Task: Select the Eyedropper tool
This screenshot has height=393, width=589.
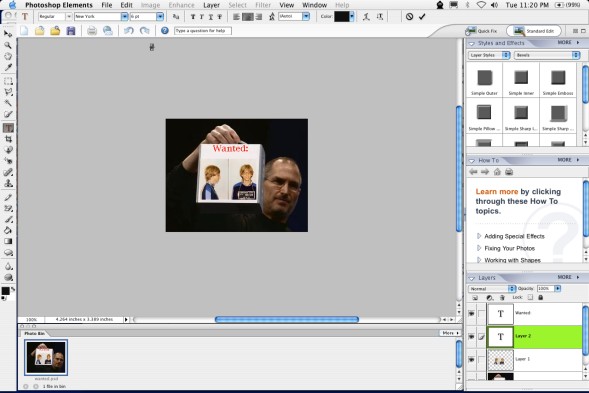Action: pyautogui.click(x=8, y=68)
